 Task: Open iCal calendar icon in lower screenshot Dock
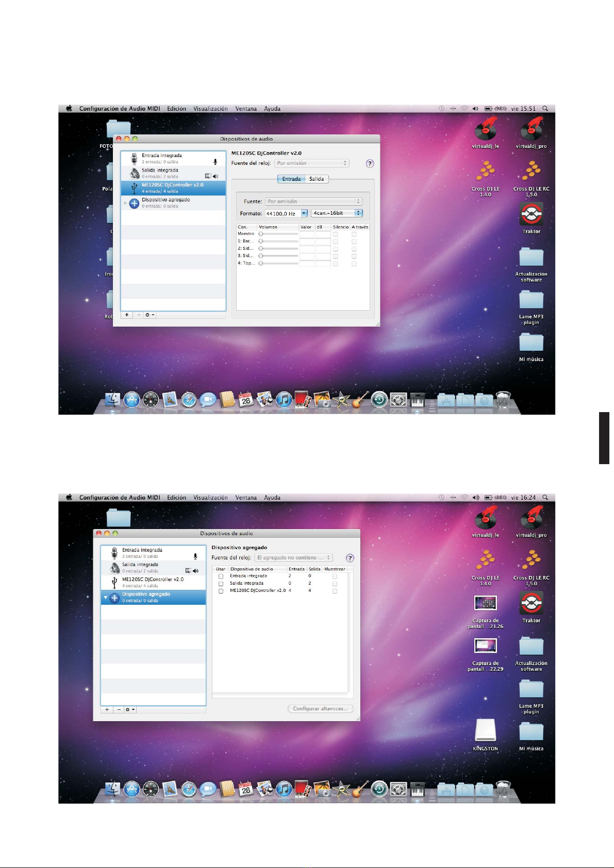click(246, 789)
